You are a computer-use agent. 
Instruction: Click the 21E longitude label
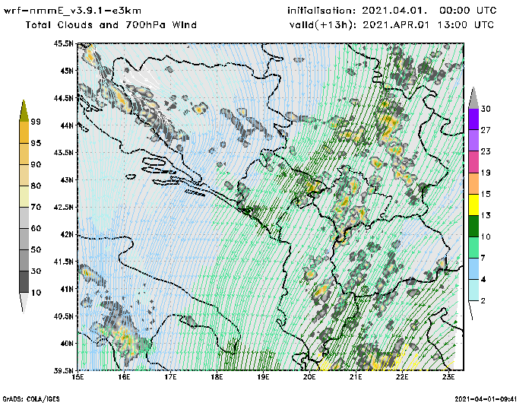coord(356,377)
